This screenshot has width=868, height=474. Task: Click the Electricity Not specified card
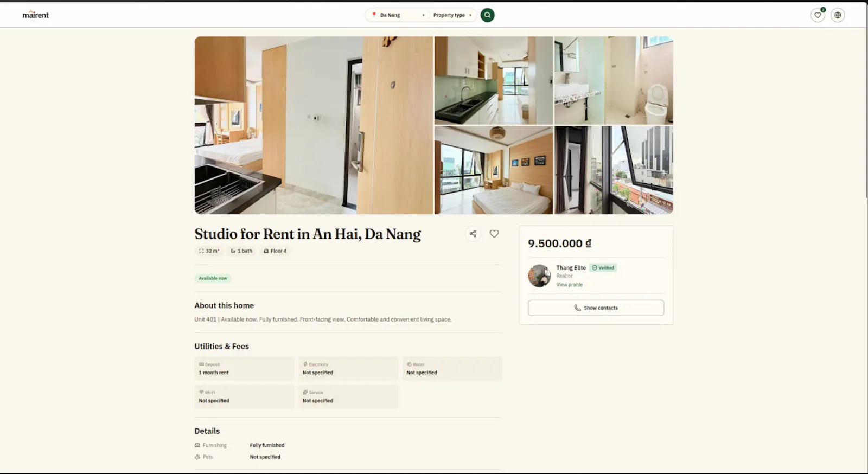[348, 369]
